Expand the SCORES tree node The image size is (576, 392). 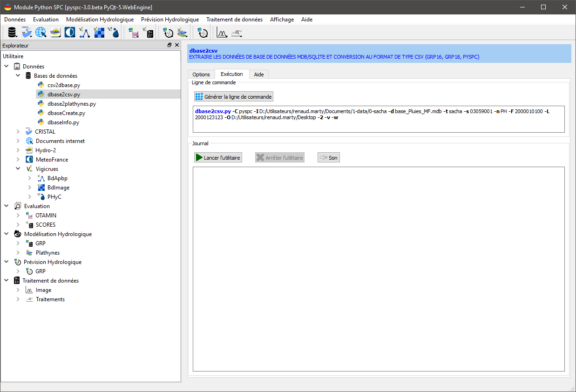point(18,225)
